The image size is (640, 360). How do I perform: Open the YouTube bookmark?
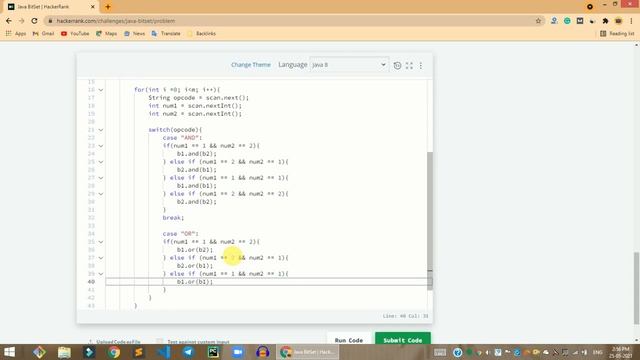(x=75, y=33)
